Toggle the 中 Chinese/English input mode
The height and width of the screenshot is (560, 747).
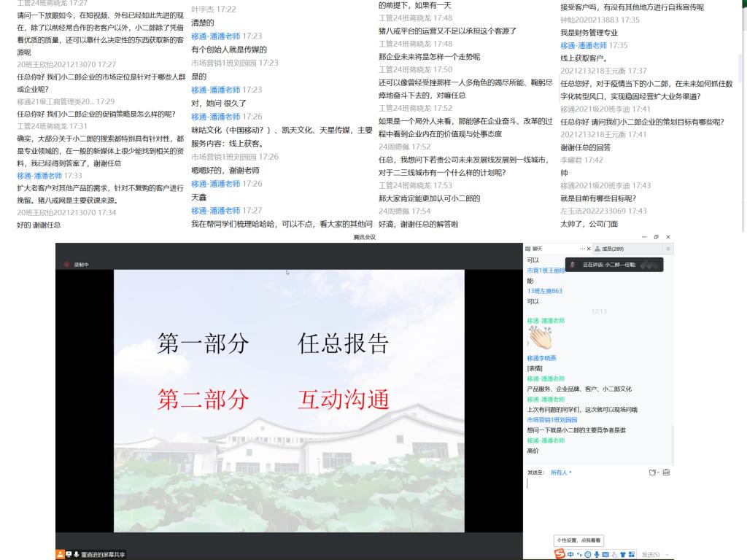click(570, 554)
